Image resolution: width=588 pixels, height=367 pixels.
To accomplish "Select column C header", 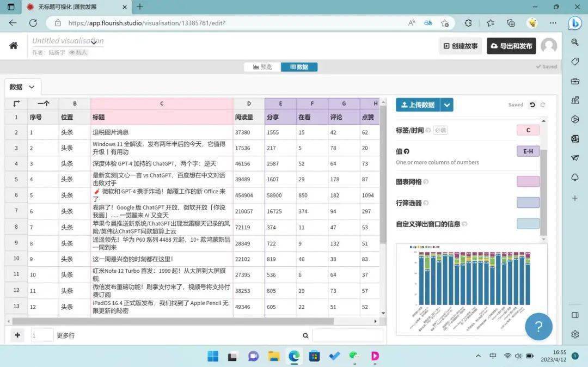I will [162, 103].
